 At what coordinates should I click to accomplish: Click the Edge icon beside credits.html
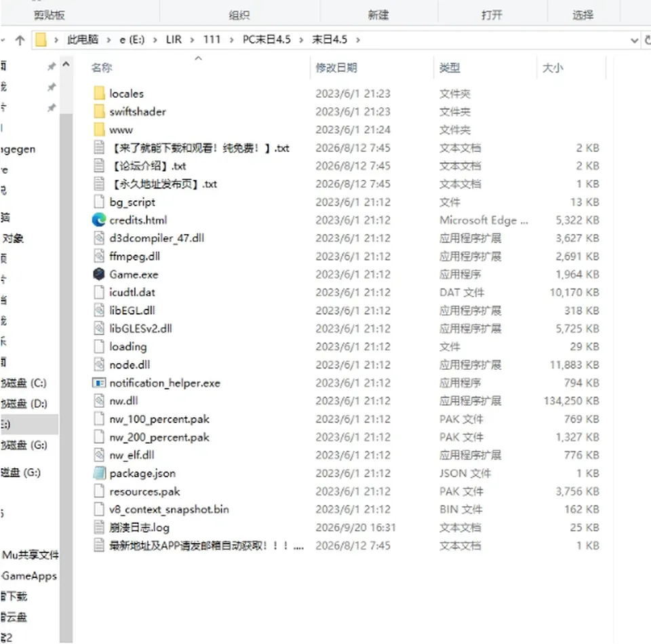coord(99,220)
